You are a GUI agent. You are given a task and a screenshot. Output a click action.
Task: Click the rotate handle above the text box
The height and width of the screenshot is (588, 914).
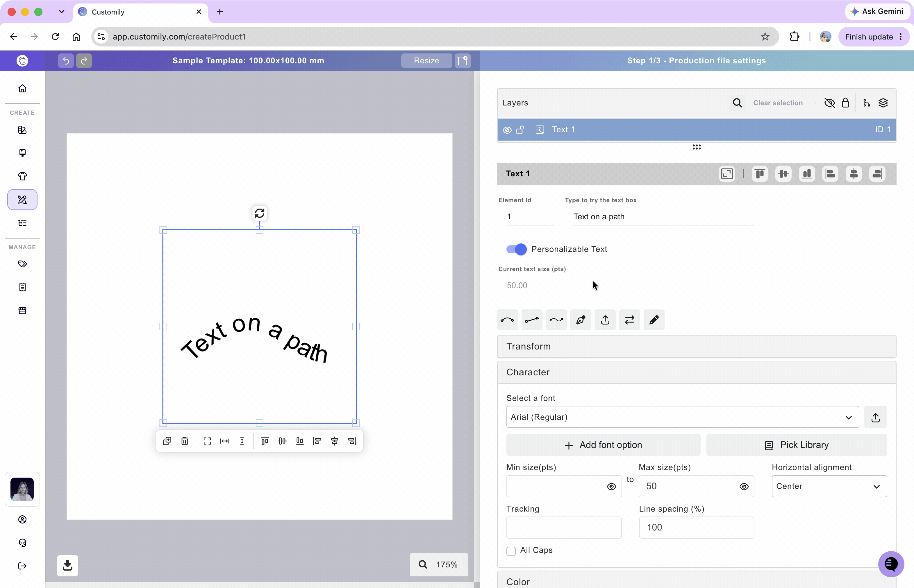(x=259, y=213)
